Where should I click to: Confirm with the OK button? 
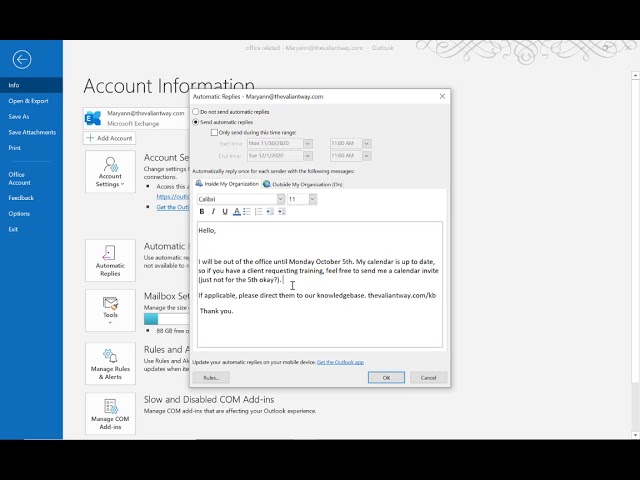[x=386, y=378]
